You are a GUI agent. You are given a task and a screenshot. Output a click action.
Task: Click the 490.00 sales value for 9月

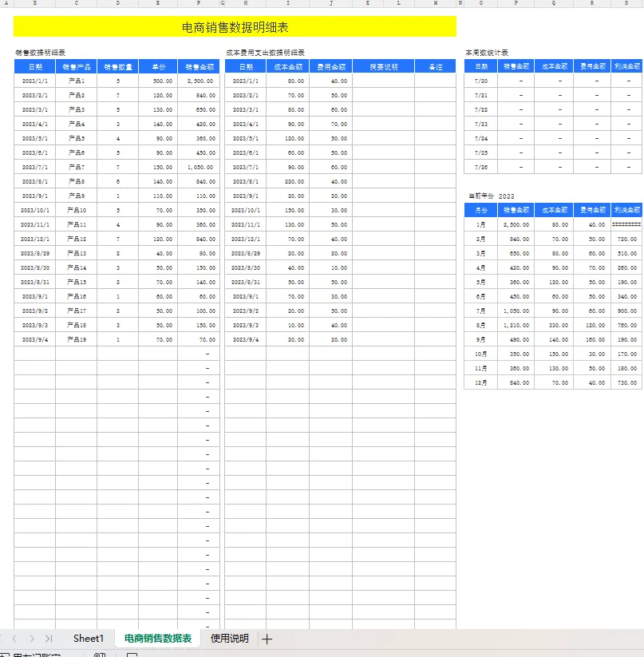coord(516,340)
